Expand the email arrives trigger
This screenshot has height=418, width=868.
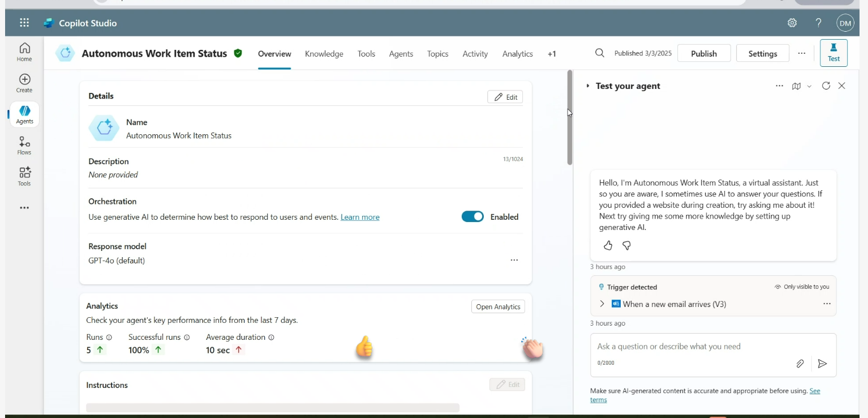click(602, 304)
